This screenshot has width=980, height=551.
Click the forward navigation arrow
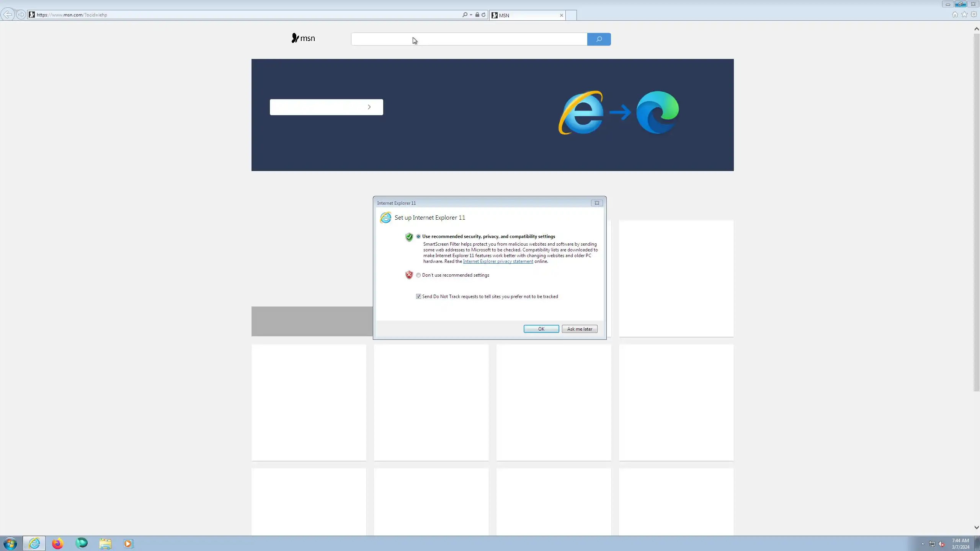pos(21,15)
